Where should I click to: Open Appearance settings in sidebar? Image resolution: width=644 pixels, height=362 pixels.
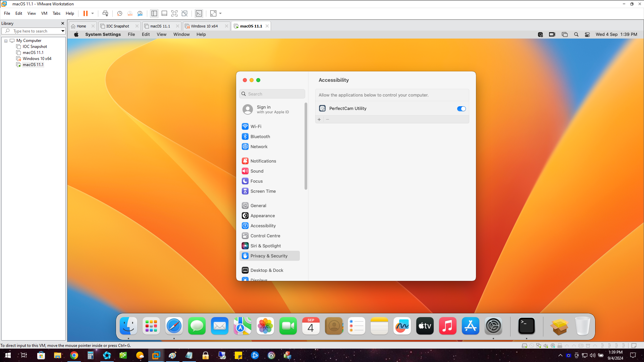(x=270, y=216)
